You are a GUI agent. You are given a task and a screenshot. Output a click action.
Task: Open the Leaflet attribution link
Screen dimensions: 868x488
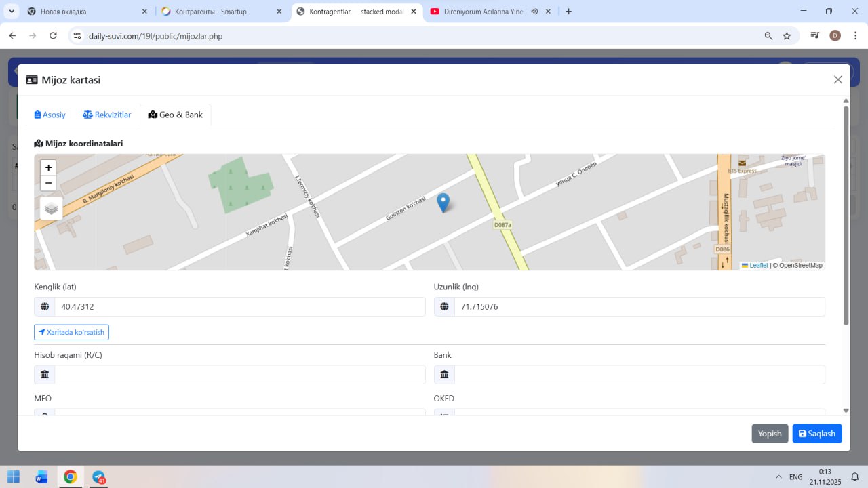tap(758, 266)
